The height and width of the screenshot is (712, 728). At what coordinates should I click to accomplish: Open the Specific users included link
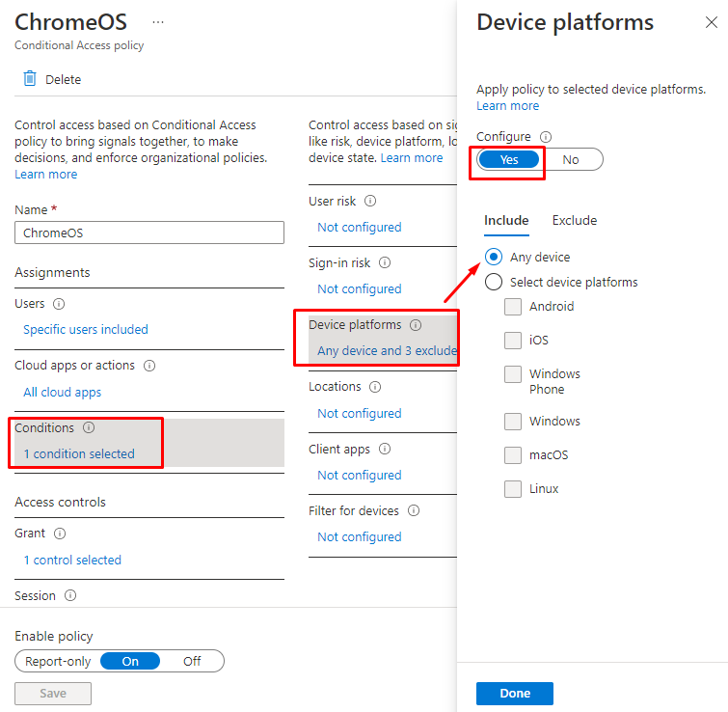[86, 330]
